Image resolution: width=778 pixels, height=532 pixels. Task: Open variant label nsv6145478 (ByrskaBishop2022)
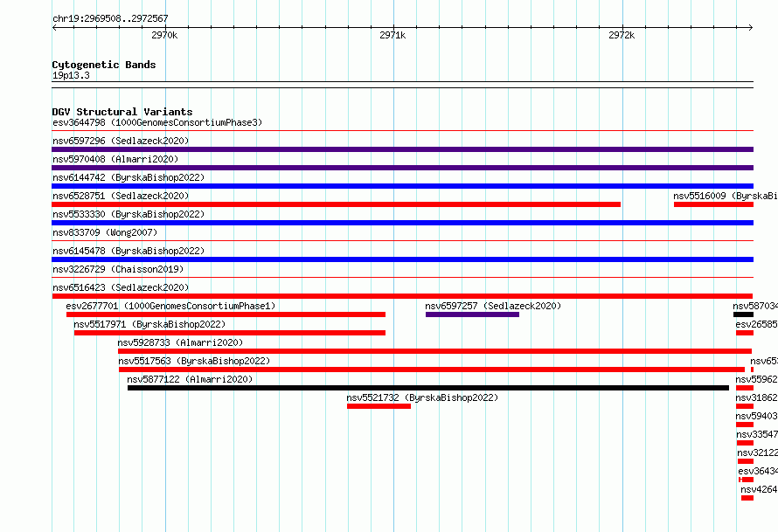[129, 251]
